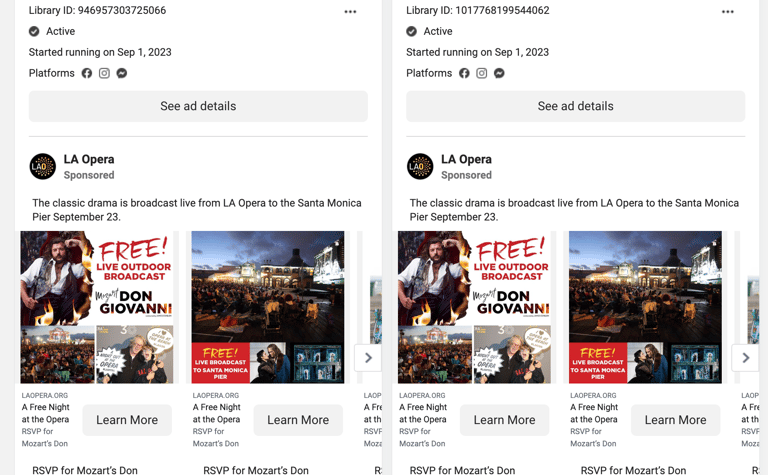Open LA Opera page name in right ad
Screen dimensions: 768x475
(x=466, y=160)
